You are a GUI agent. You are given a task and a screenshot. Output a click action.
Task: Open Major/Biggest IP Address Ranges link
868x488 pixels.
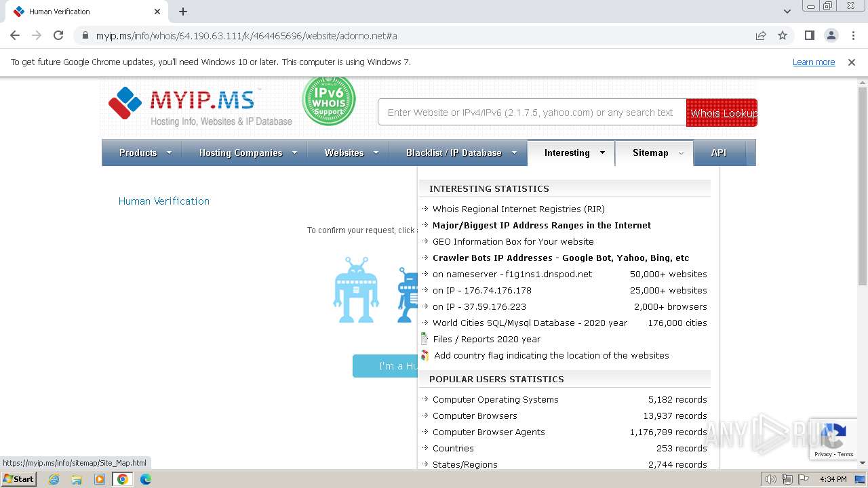(x=542, y=225)
